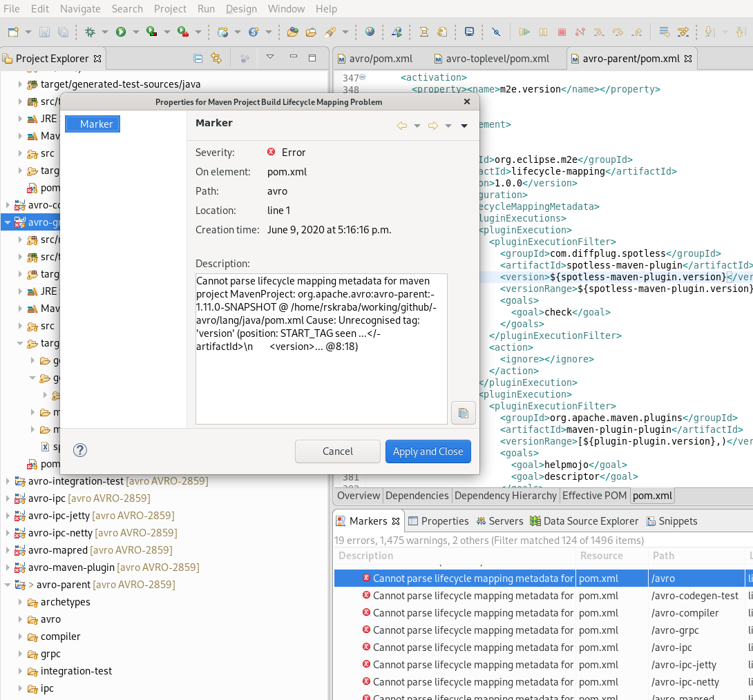Viewport: 753px width, 700px height.
Task: Select the marker row for /avro-codegen-test
Action: [x=543, y=596]
